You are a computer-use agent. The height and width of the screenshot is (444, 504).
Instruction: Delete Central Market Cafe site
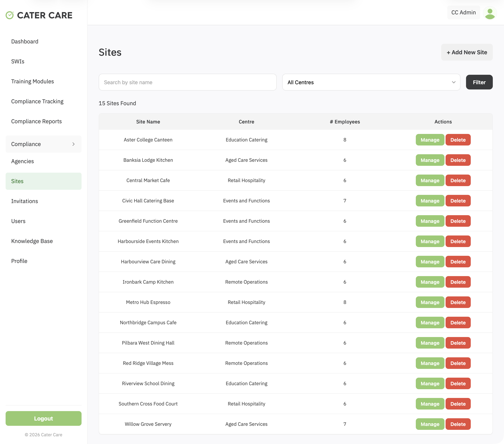(x=458, y=180)
